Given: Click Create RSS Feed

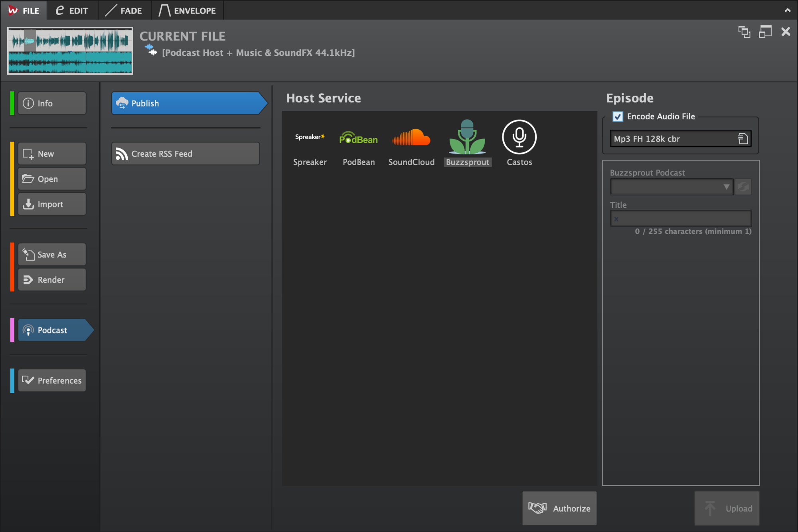Looking at the screenshot, I should 185,153.
